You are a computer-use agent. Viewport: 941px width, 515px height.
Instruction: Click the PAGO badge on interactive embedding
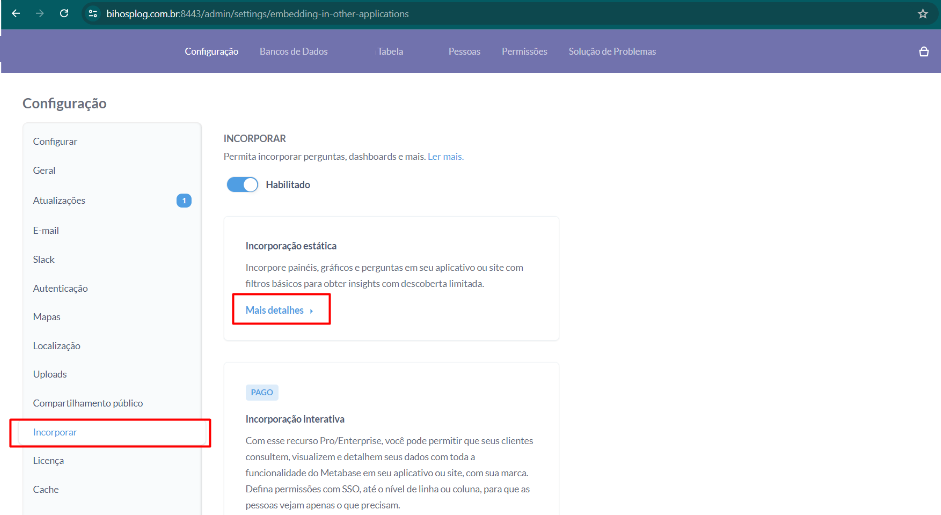(x=262, y=392)
